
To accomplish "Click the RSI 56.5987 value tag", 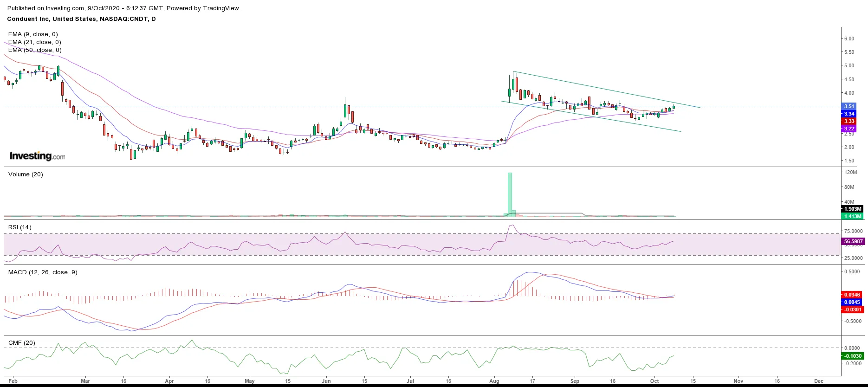I will tap(853, 241).
